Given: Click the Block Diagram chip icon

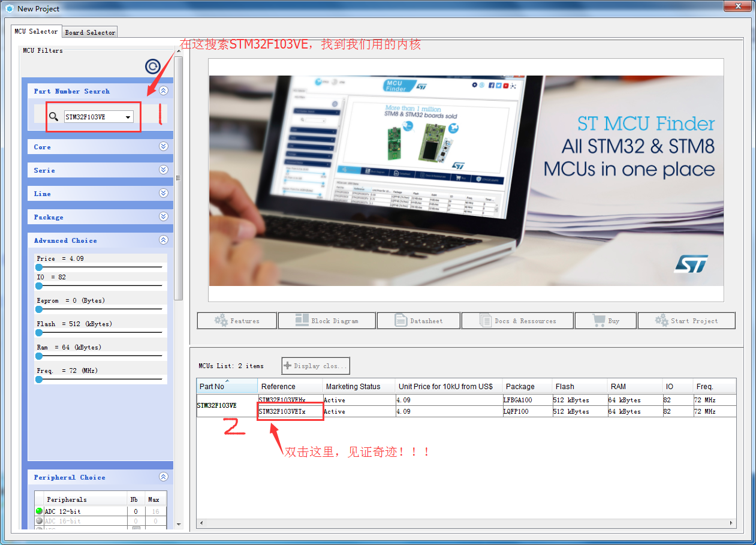Looking at the screenshot, I should point(302,320).
